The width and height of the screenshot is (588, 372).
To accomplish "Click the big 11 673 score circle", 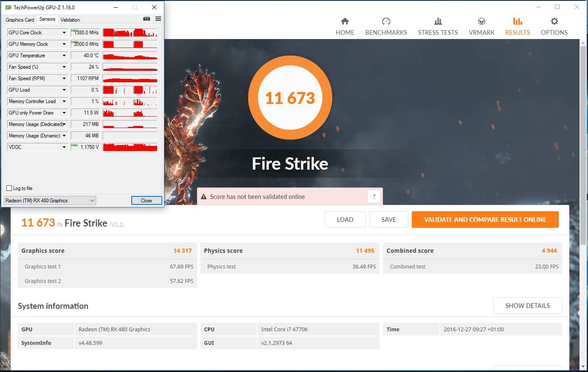I will tap(290, 98).
